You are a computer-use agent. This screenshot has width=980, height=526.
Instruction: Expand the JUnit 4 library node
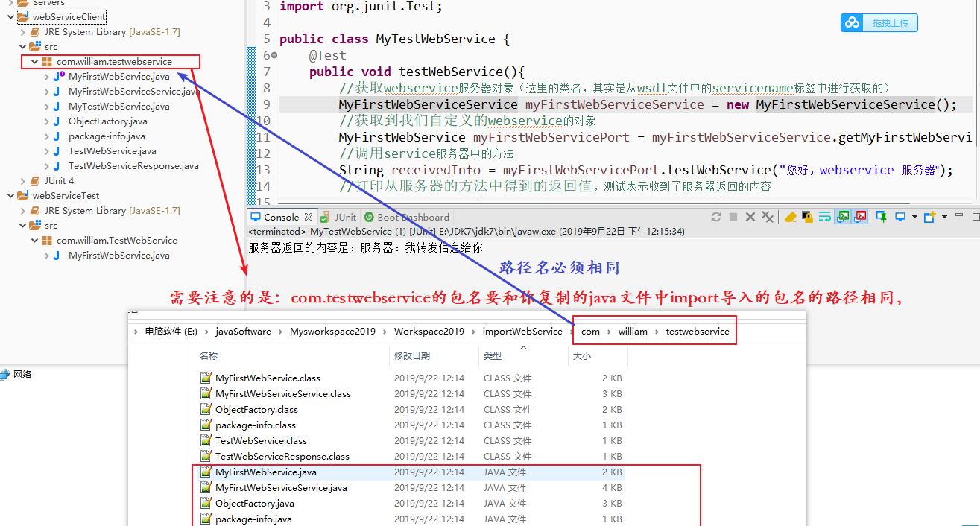pos(22,181)
